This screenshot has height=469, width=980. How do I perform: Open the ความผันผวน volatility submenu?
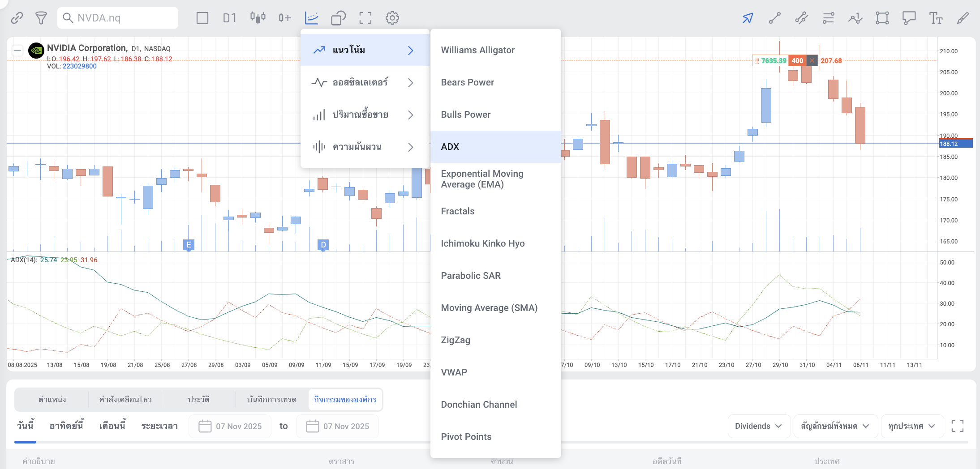pyautogui.click(x=365, y=147)
